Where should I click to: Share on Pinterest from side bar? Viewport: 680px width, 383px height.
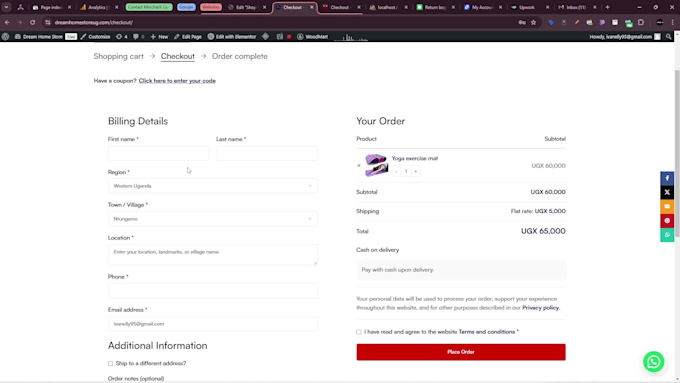tap(667, 221)
